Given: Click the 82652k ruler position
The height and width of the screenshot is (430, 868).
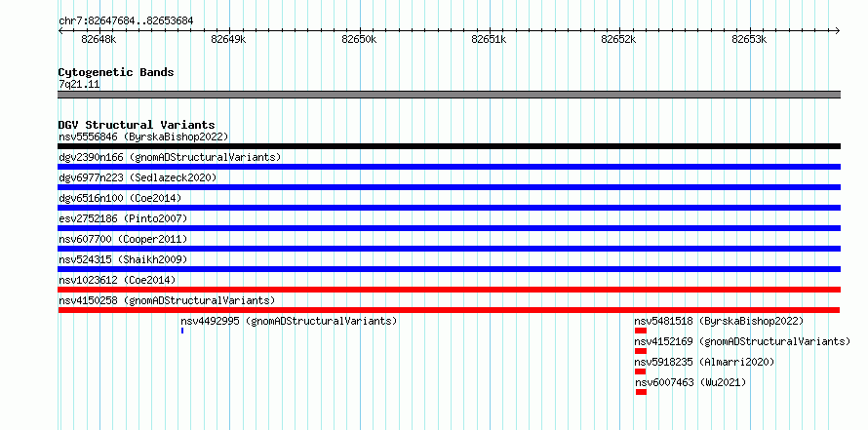Looking at the screenshot, I should point(619,39).
